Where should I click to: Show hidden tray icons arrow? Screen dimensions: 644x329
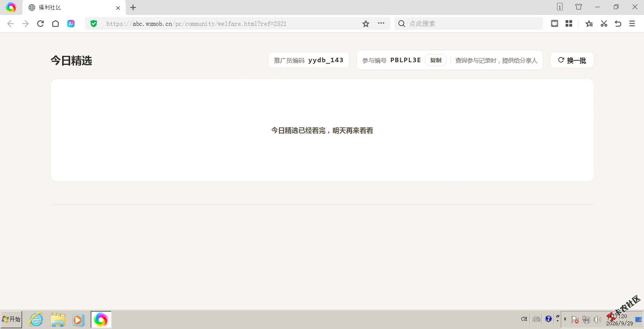pyautogui.click(x=565, y=319)
